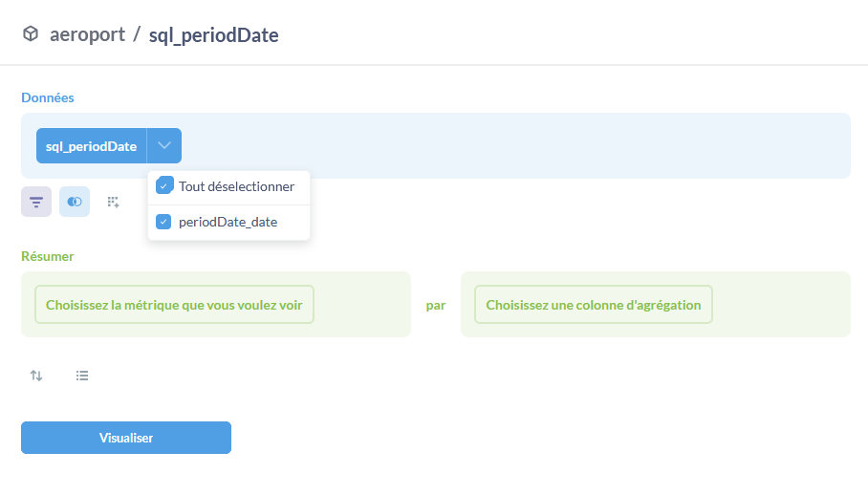Click the Données section heading
868x495 pixels.
point(48,97)
